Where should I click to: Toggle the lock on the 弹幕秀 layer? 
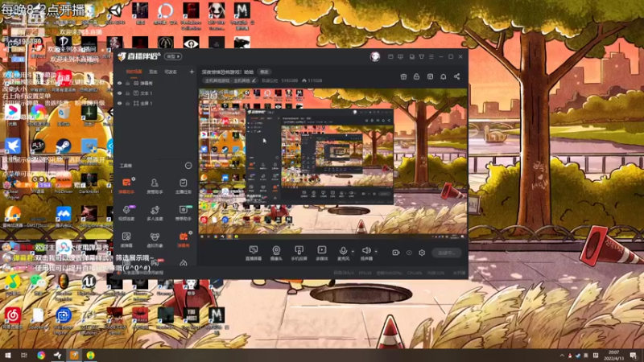pos(128,84)
